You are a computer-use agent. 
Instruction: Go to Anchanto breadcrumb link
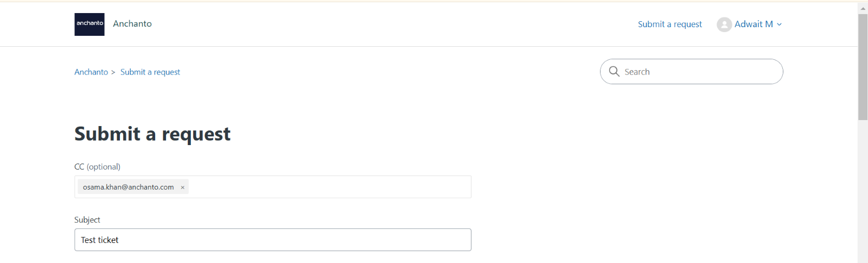click(91, 72)
